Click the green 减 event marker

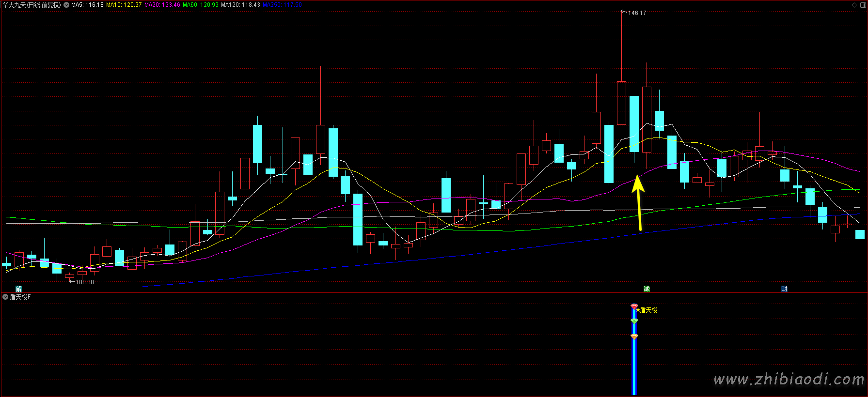647,289
